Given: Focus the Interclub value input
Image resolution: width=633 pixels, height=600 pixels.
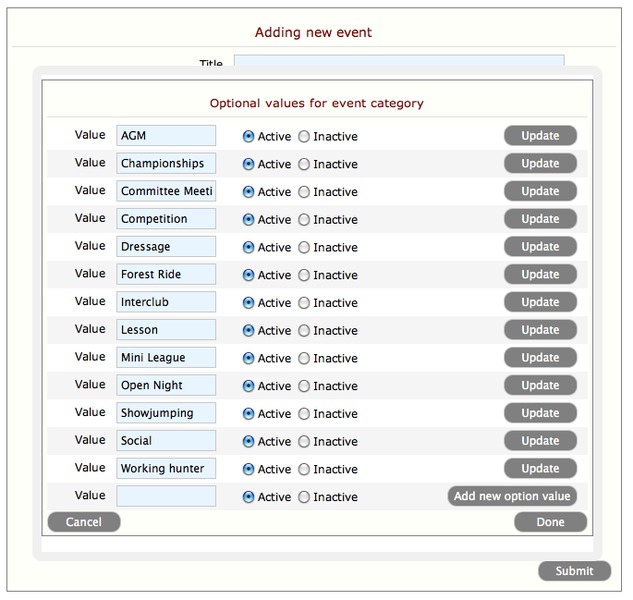Looking at the screenshot, I should (x=166, y=302).
